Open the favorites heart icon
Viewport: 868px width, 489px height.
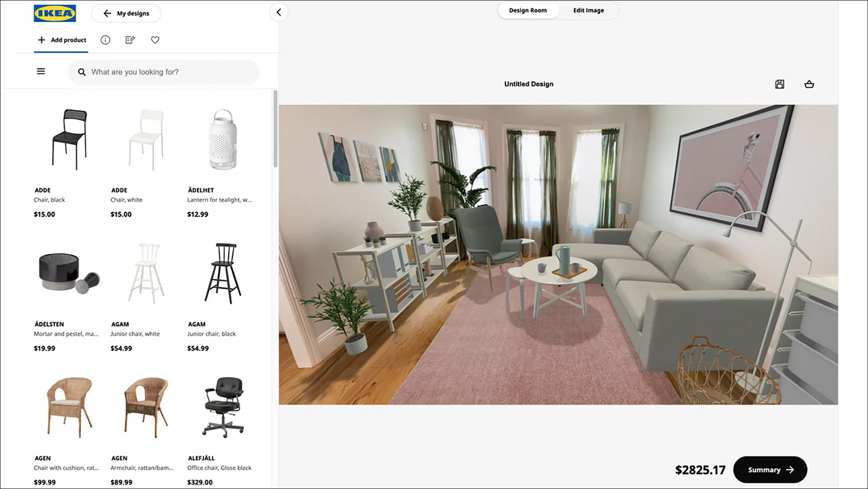[155, 40]
